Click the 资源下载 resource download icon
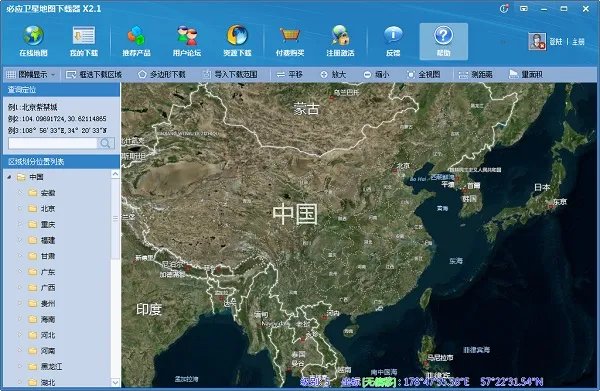Image resolution: width=600 pixels, height=391 pixels. [237, 36]
